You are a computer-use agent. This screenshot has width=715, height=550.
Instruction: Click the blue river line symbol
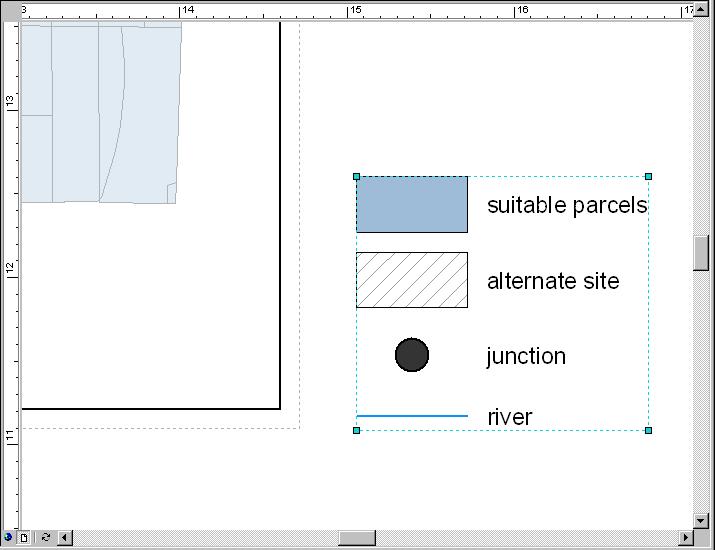[x=412, y=416]
